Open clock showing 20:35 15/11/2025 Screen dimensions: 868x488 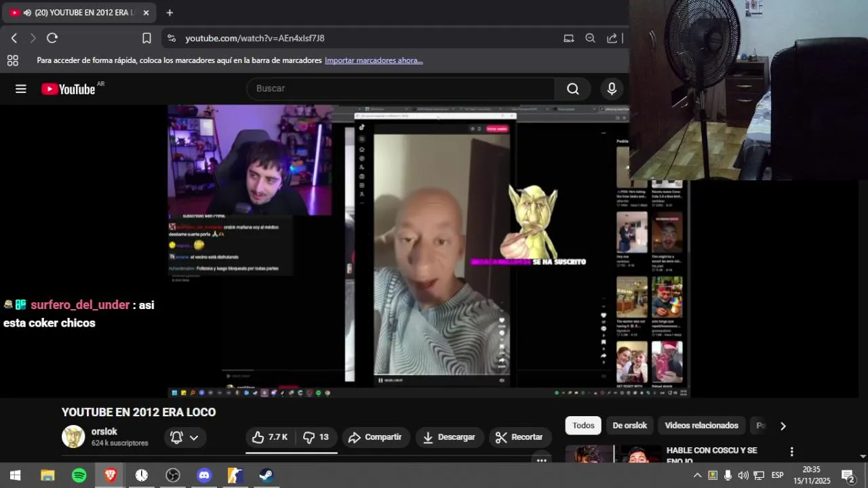pyautogui.click(x=812, y=475)
